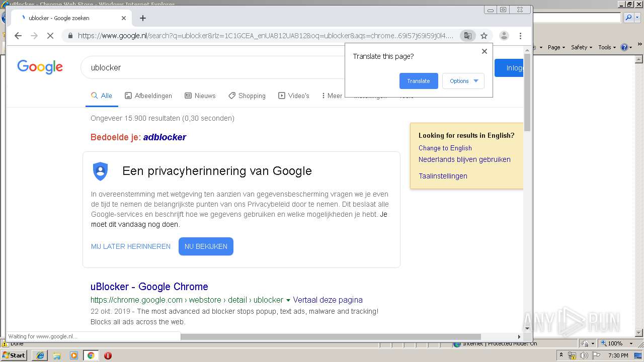The height and width of the screenshot is (362, 644).
Task: Click the Google logo
Action: click(40, 67)
